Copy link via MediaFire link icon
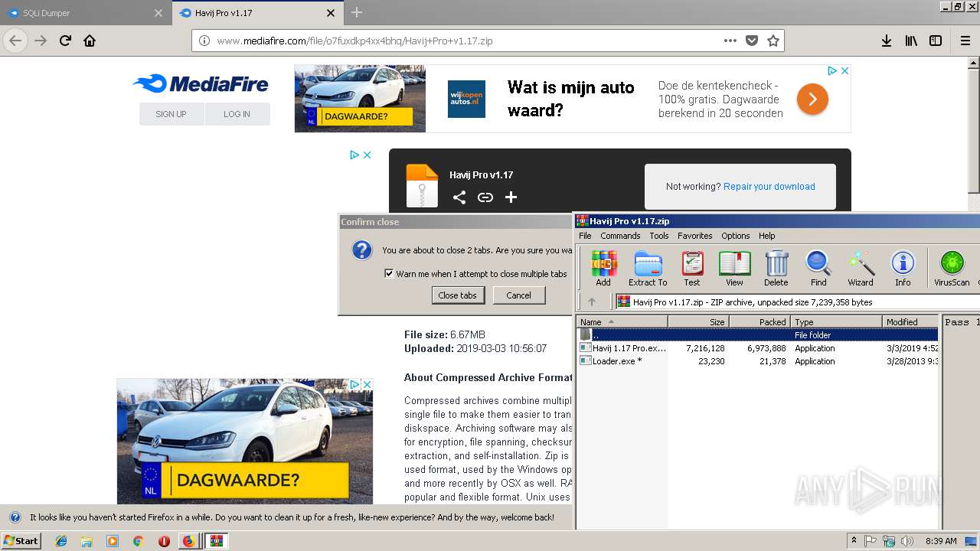The height and width of the screenshot is (551, 980). (485, 197)
